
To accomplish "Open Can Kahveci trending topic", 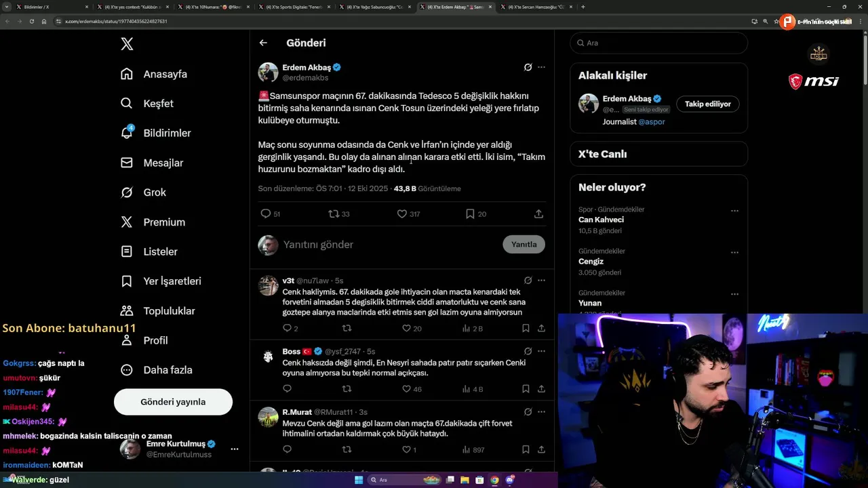I will [x=601, y=220].
